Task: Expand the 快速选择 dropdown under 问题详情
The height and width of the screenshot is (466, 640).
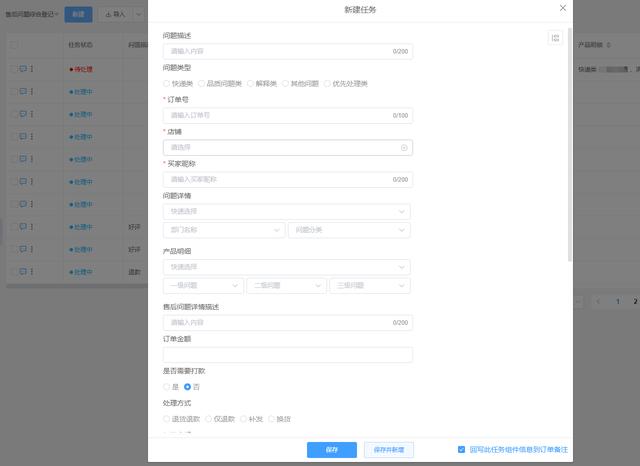Action: click(x=288, y=212)
